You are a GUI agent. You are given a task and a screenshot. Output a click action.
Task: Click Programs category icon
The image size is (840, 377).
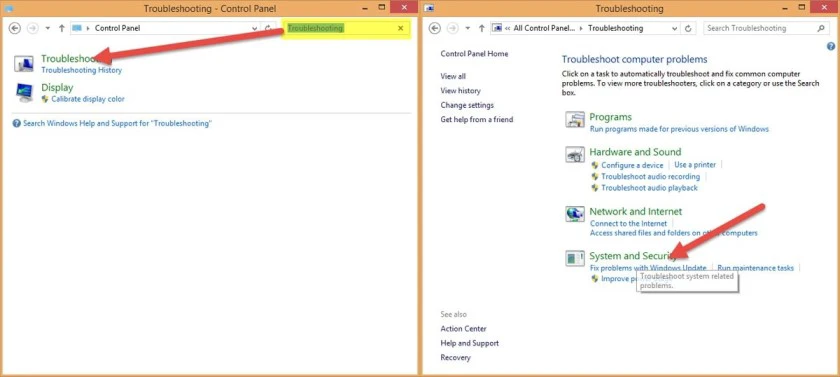[x=575, y=120]
